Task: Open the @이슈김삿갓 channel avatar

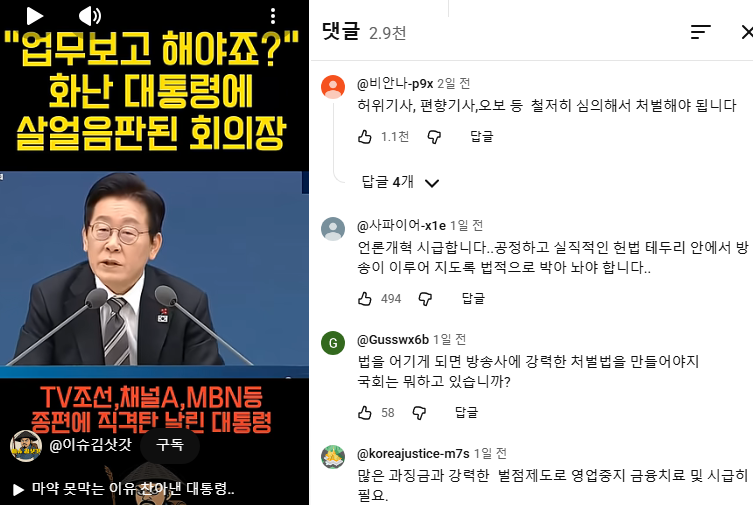Action: click(x=25, y=445)
